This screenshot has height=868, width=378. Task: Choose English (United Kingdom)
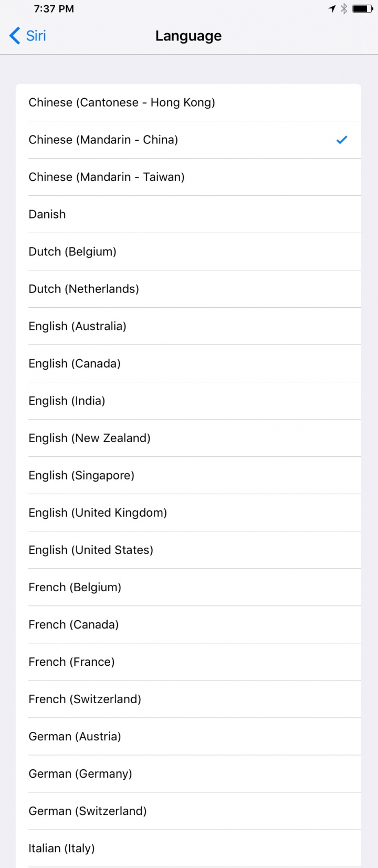pos(188,513)
